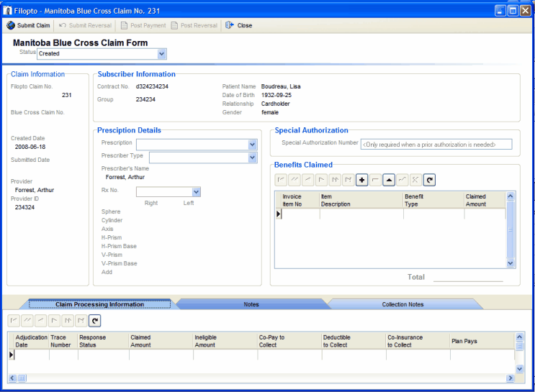535x392 pixels.
Task: Click the Deductible to Collect column header
Action: [x=354, y=341]
